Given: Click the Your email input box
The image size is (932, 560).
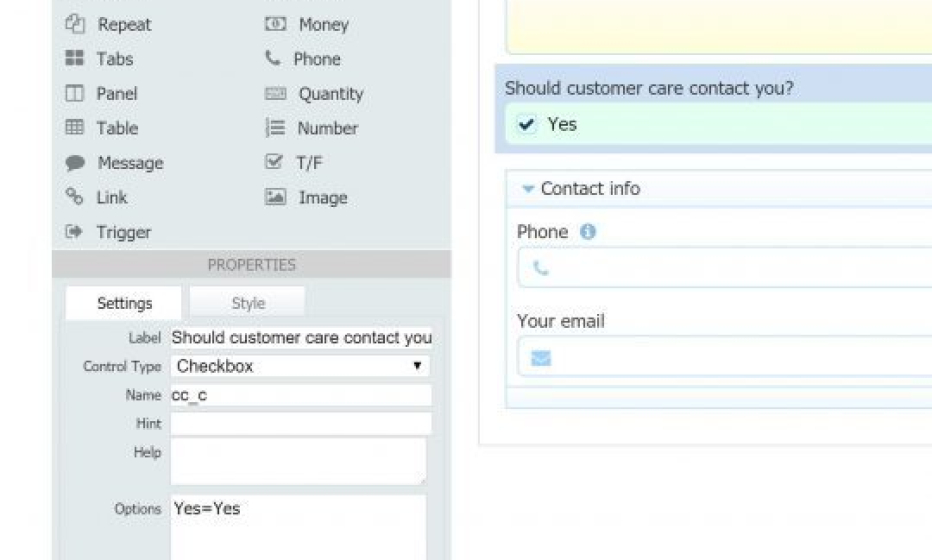Looking at the screenshot, I should [725, 357].
